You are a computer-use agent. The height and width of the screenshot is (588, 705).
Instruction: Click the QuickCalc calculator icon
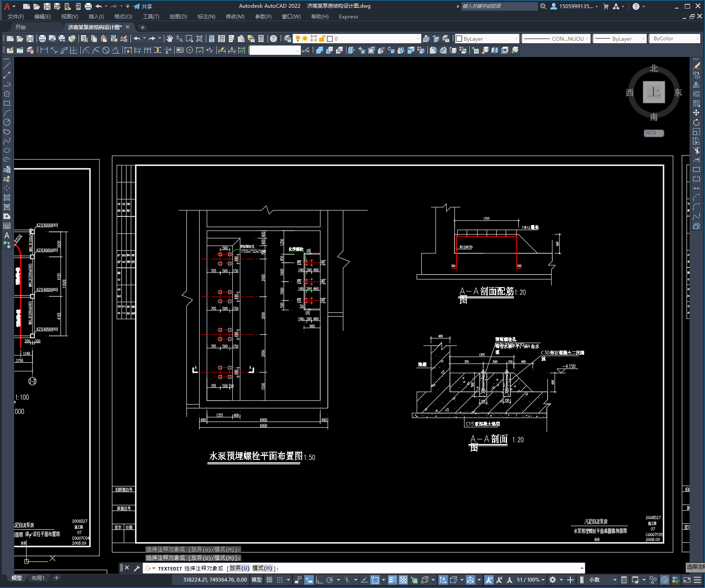(261, 39)
